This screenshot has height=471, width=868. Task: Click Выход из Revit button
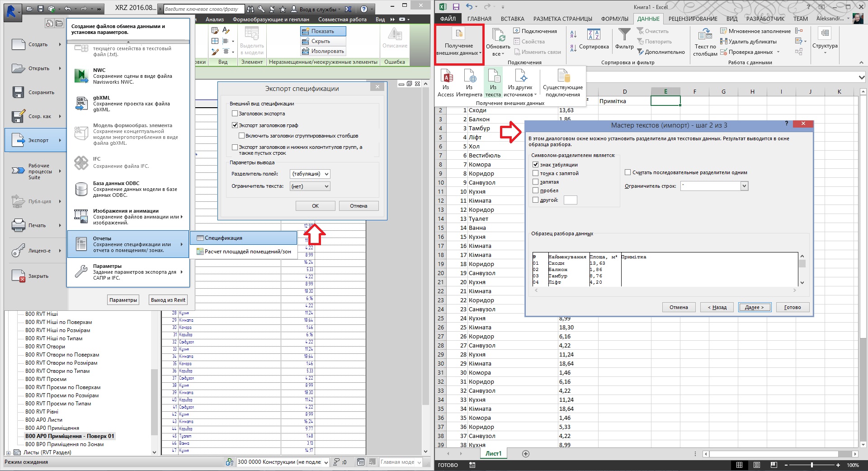(x=168, y=300)
